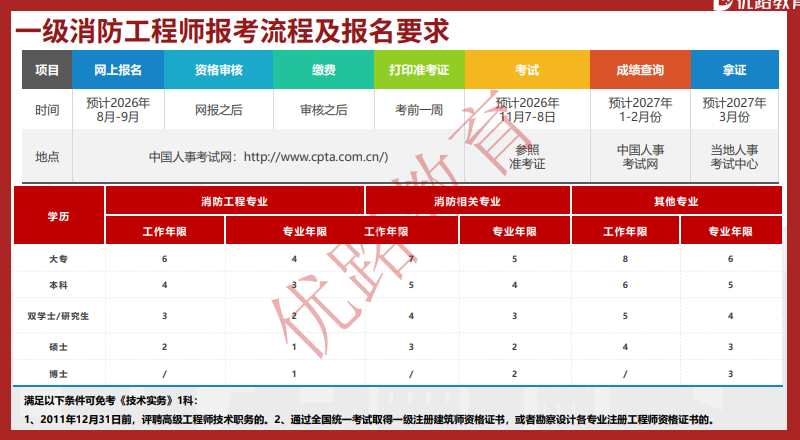This screenshot has width=800, height=440.
Task: Select 本科 professional years 5 under 其他专业
Action: pyautogui.click(x=730, y=285)
